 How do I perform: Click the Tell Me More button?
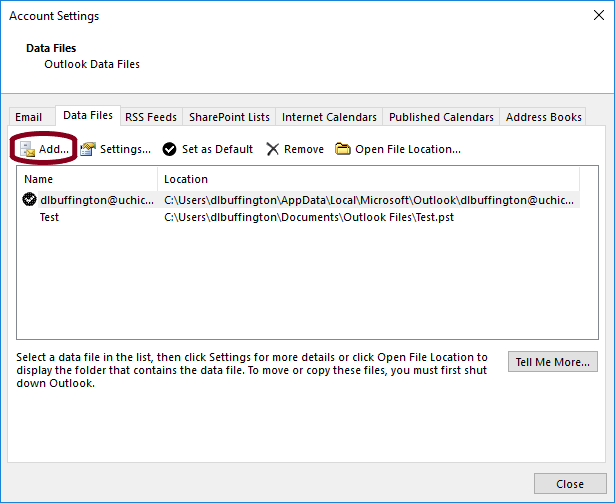[x=553, y=362]
